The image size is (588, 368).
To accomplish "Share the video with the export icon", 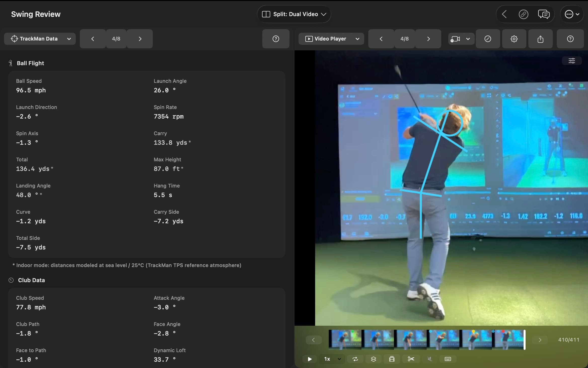I will [540, 39].
